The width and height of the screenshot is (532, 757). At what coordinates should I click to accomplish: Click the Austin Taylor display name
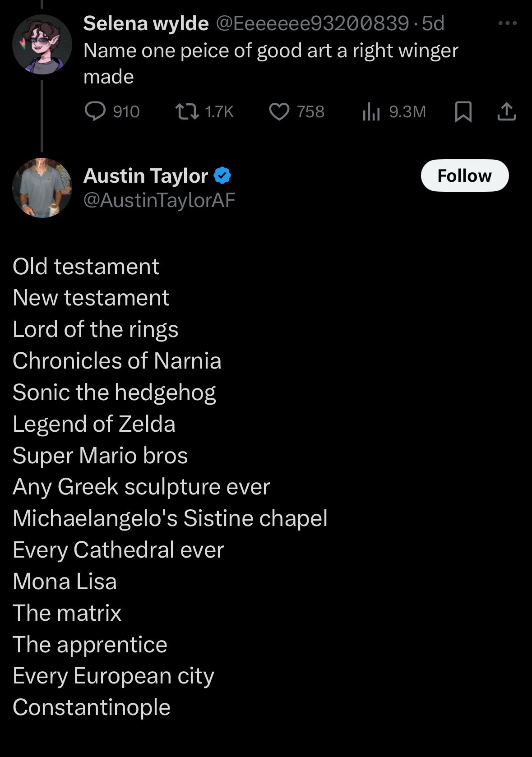(x=146, y=175)
